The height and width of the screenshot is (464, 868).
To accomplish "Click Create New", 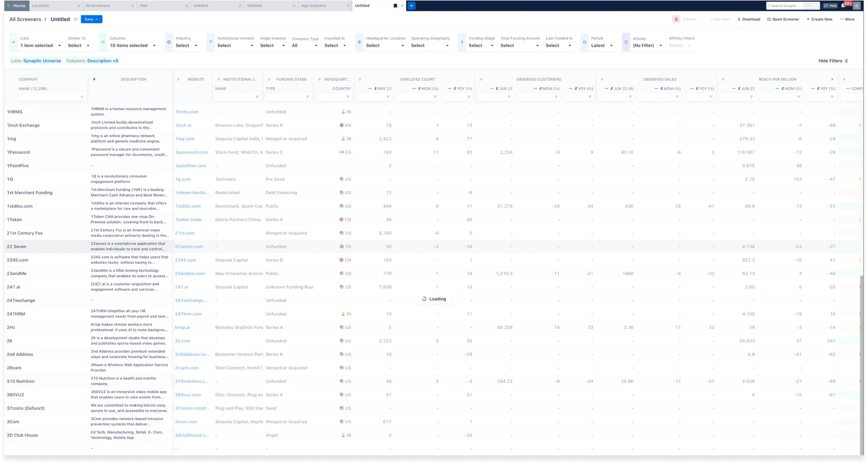I will (819, 19).
